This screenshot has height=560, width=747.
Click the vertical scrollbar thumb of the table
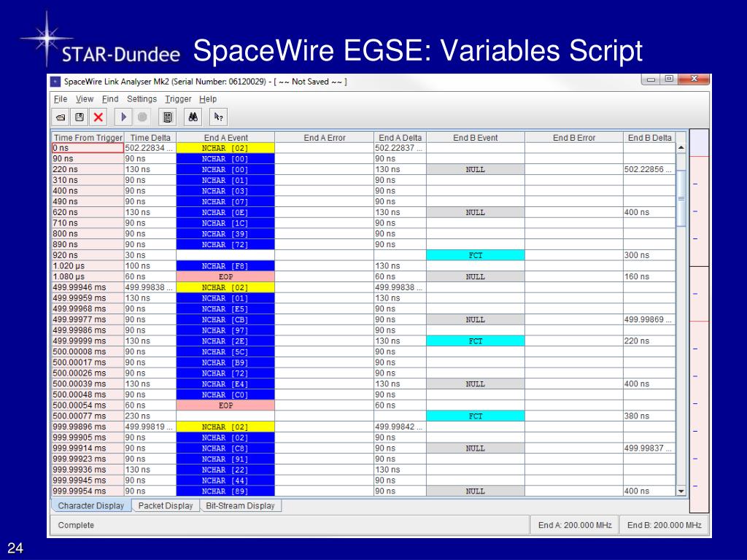[681, 198]
